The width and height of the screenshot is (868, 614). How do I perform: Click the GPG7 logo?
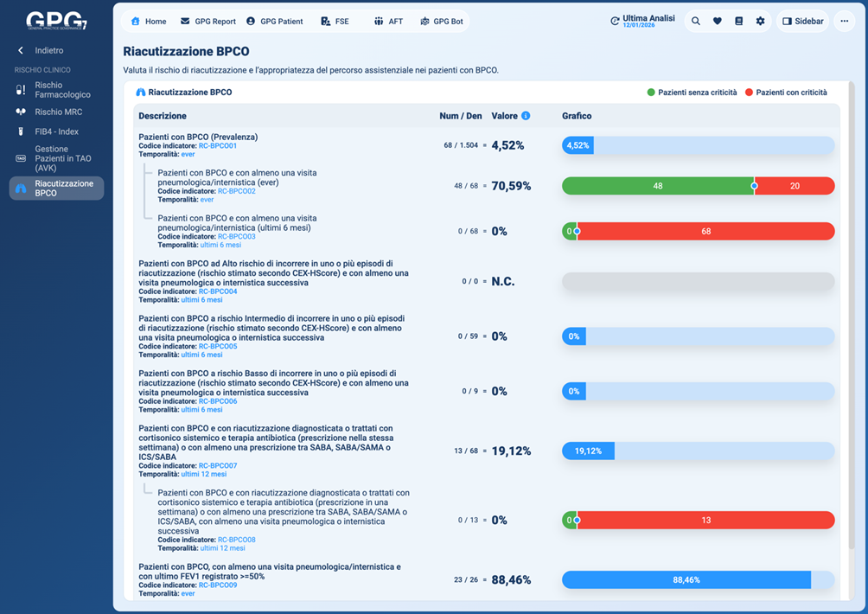click(56, 20)
